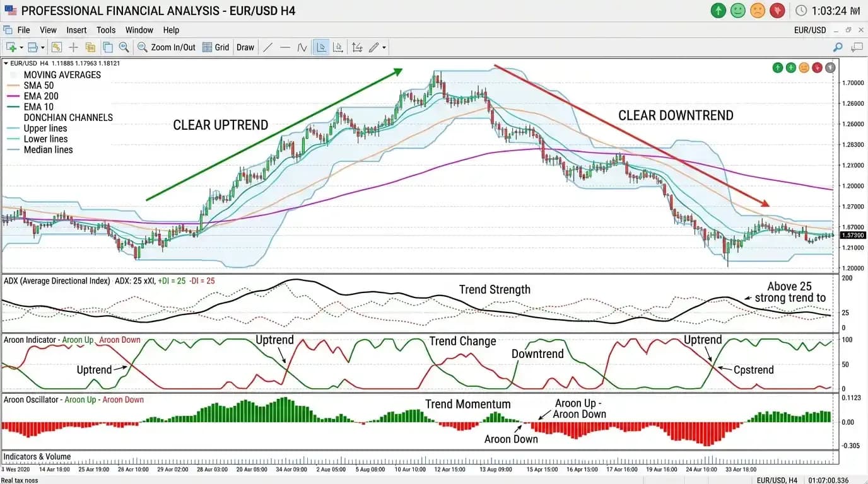Expand dropdown arrow next to layout icon
This screenshot has height=484, width=868.
point(43,48)
